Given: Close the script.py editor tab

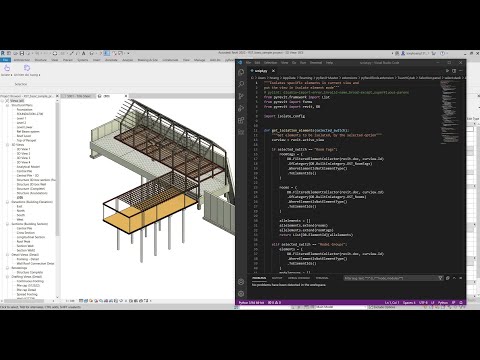Looking at the screenshot, I should [273, 71].
